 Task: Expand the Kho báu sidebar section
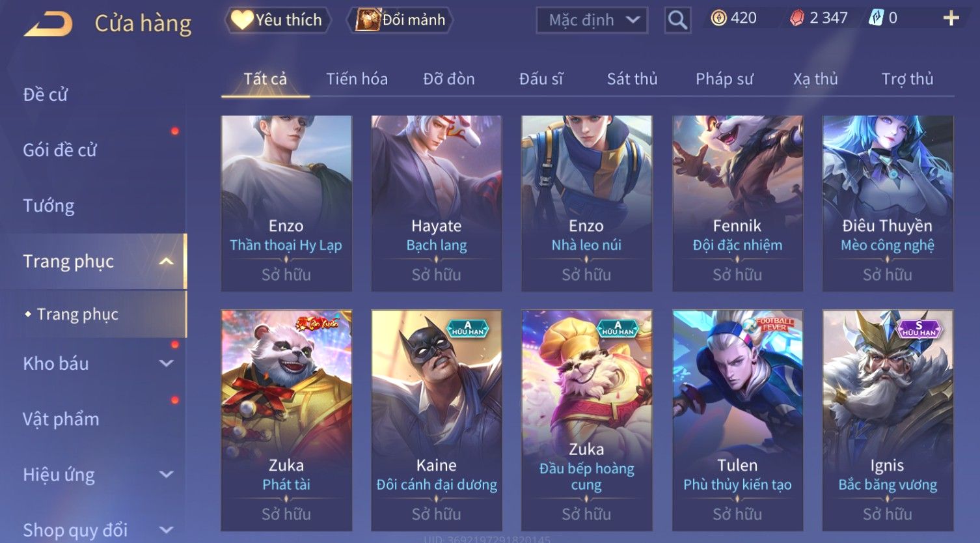click(x=167, y=363)
